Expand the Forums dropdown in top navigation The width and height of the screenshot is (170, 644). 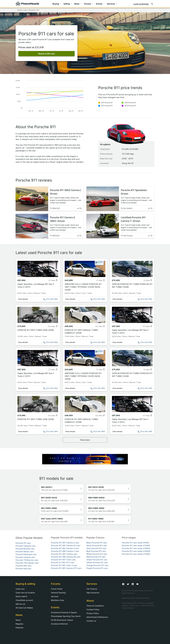89,4
